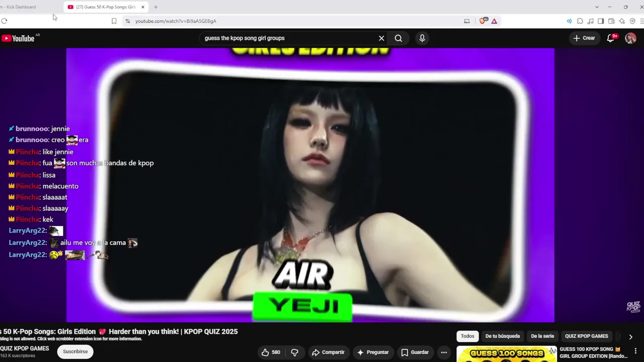Select the De tu búsqueda chip
Viewport: 644px width, 362px height.
503,336
